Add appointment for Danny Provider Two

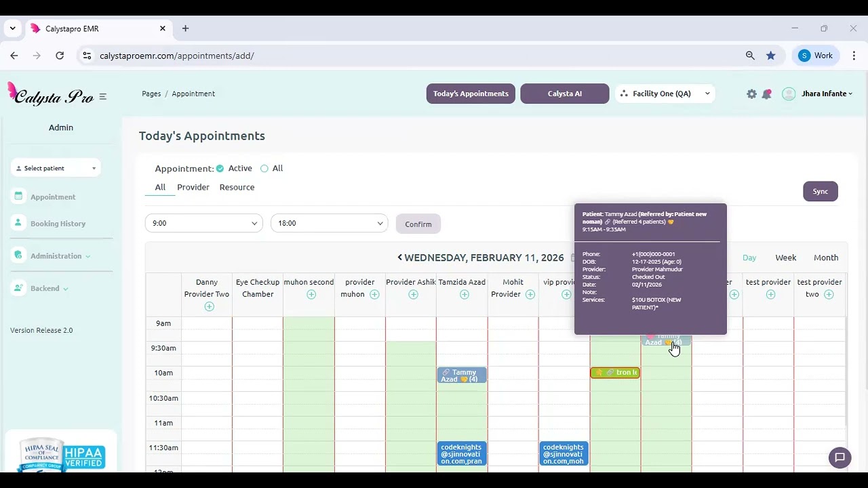pos(209,306)
